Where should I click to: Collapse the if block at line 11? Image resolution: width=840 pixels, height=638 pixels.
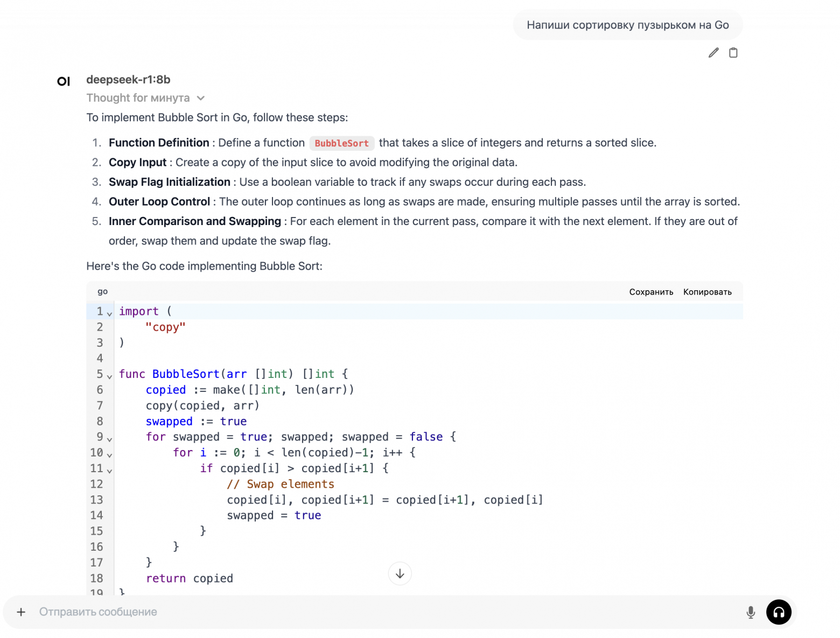[x=109, y=471]
